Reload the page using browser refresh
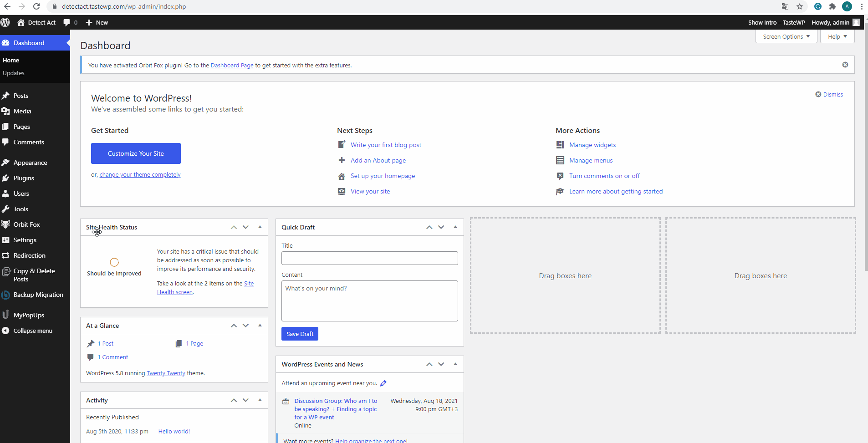Image resolution: width=868 pixels, height=443 pixels. coord(36,6)
